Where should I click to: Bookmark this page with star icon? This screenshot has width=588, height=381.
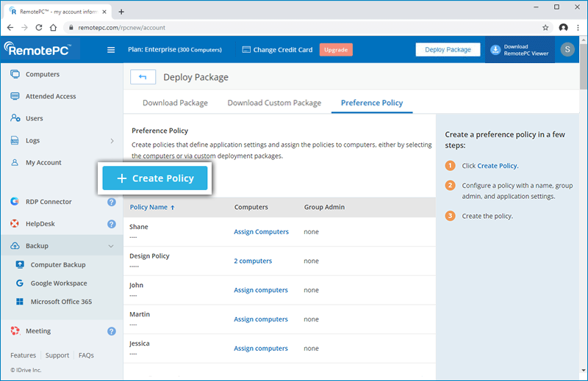click(x=545, y=28)
